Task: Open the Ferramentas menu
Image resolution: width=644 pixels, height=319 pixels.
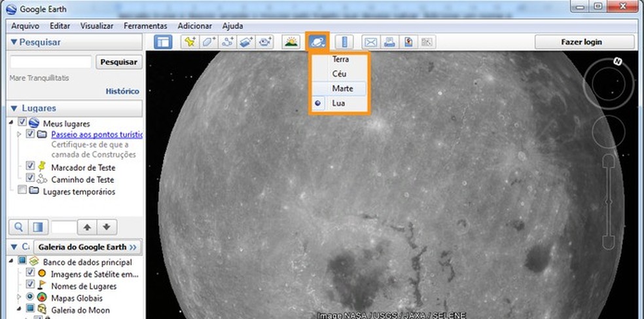Action: [145, 26]
